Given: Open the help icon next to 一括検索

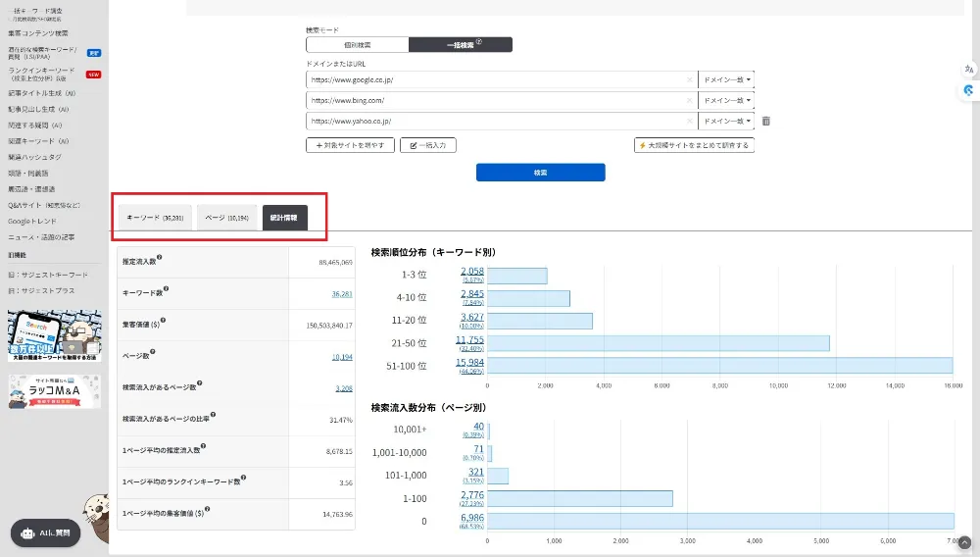Looking at the screenshot, I should (x=479, y=42).
